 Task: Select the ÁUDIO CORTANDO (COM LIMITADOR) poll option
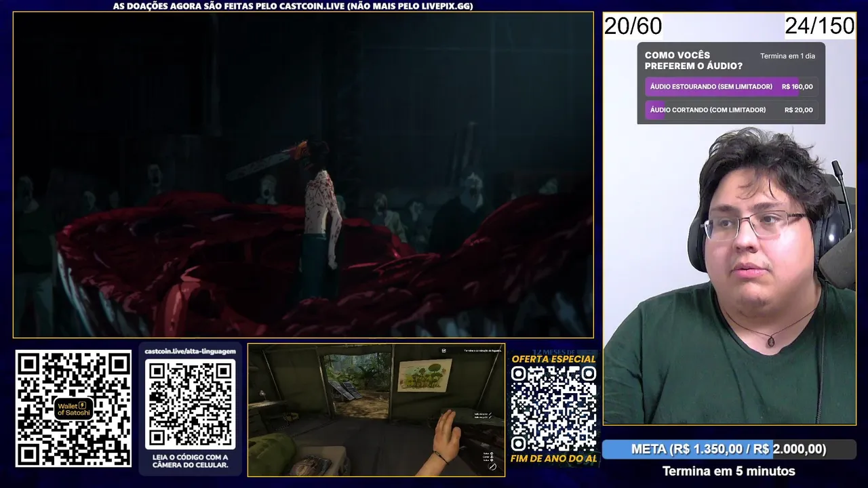pyautogui.click(x=731, y=110)
